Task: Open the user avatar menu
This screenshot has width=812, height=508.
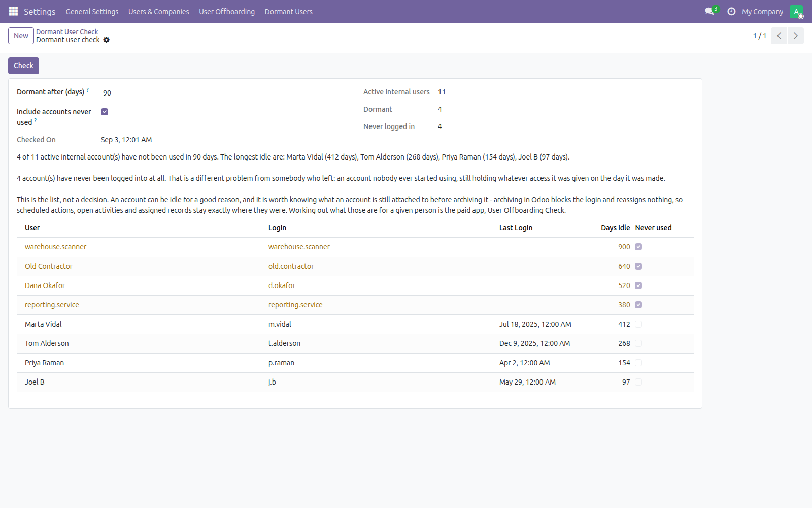Action: click(796, 11)
